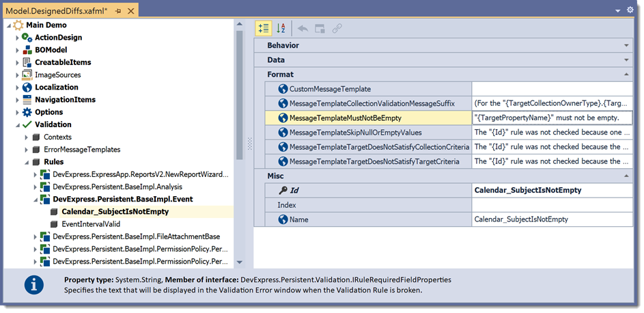Click the globe icon beside Name property
The height and width of the screenshot is (313, 644).
tap(283, 219)
